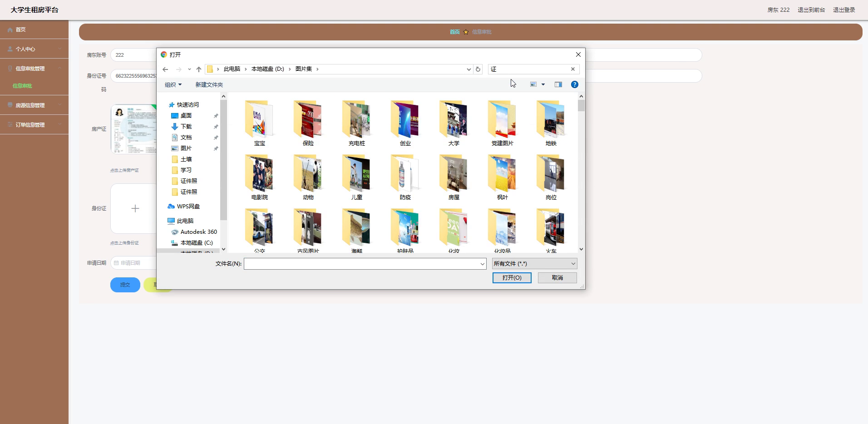Select 学习 folder in navigation pane
Image resolution: width=868 pixels, height=424 pixels.
pos(186,170)
